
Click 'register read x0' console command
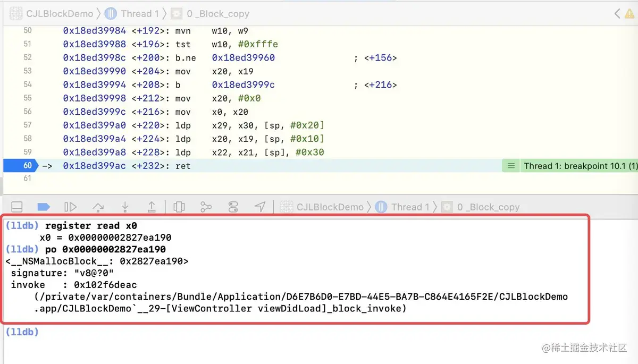pos(91,226)
